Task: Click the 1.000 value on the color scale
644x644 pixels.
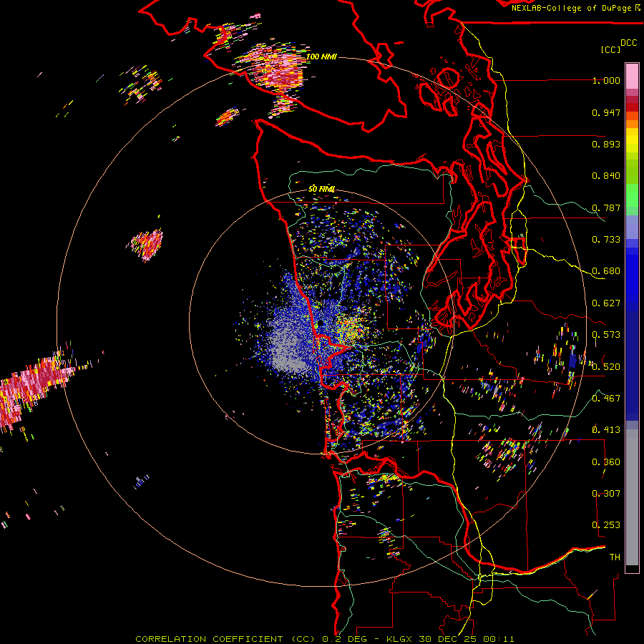Action: point(606,80)
